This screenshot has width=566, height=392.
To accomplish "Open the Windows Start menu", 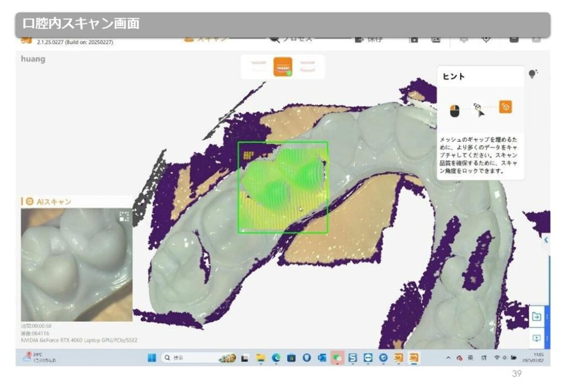I will click(151, 358).
